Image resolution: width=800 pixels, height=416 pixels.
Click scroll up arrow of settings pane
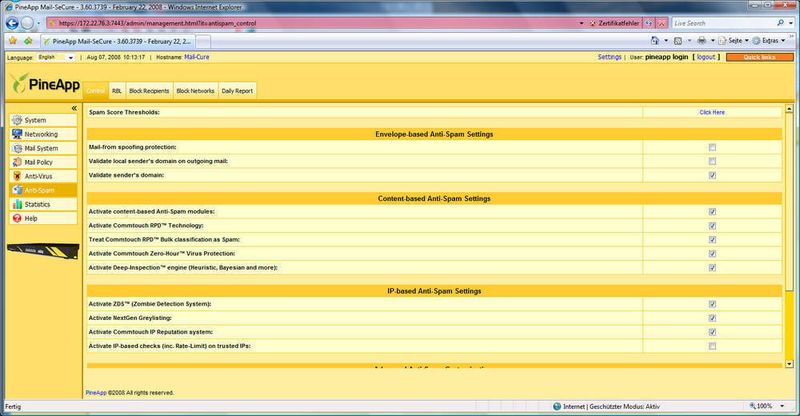tap(789, 109)
